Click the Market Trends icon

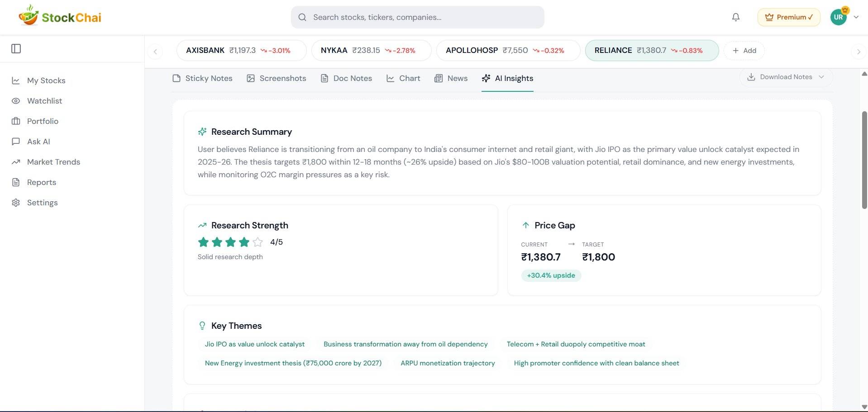(x=16, y=161)
